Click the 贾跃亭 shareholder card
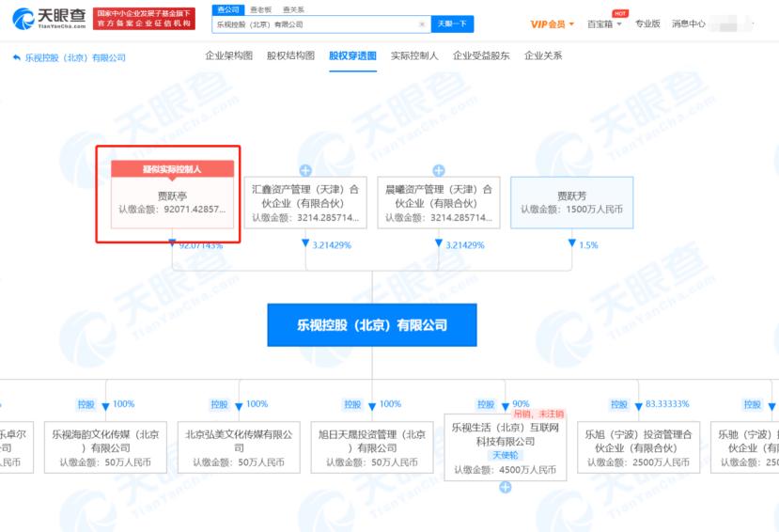Image resolution: width=779 pixels, height=532 pixels. click(172, 195)
